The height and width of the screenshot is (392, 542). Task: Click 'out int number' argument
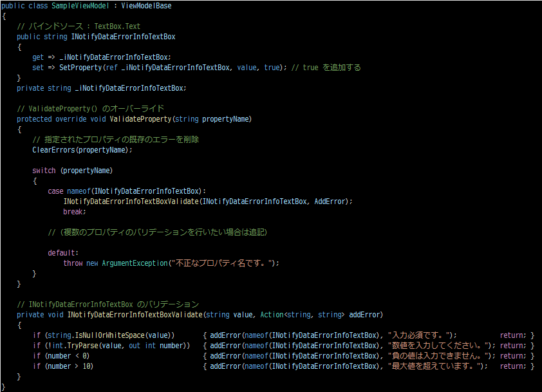[156, 346]
